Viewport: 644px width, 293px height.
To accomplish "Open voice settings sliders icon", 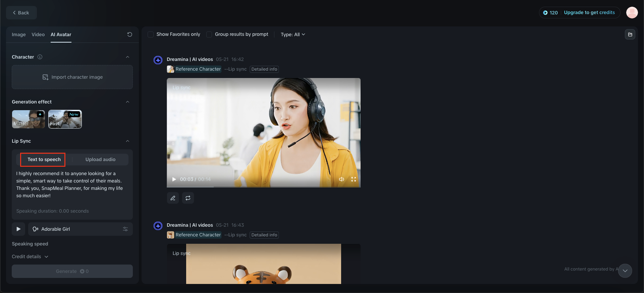I will 125,229.
